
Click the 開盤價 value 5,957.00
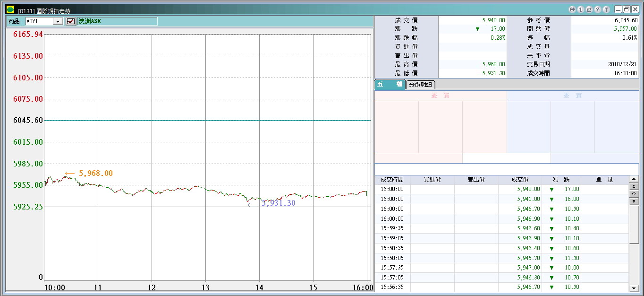[626, 29]
